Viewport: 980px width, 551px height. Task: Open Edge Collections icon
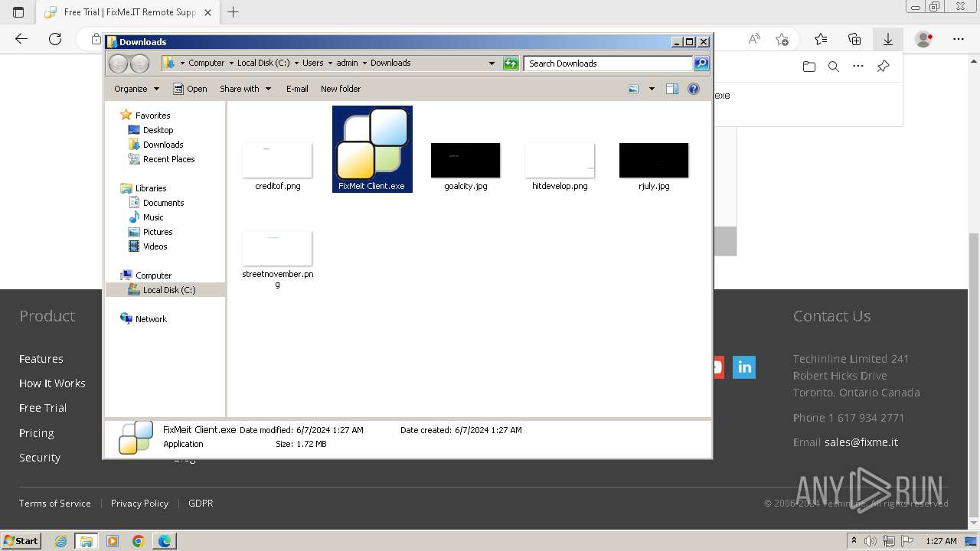(854, 39)
